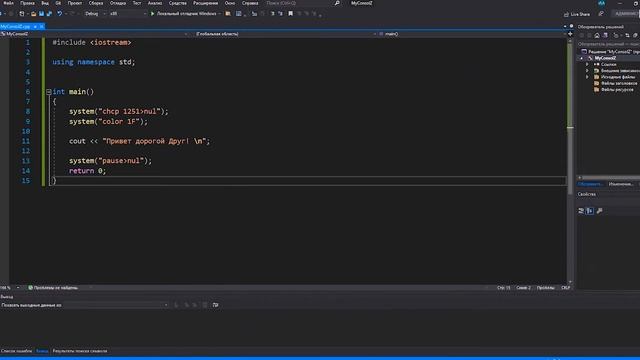Open the Сборка menu
The height and width of the screenshot is (360, 640).
pos(96,3)
